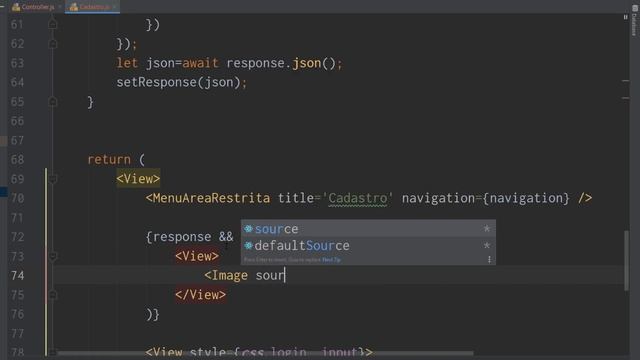Click the 'Next Tip' link in popup
Image resolution: width=640 pixels, height=360 pixels.
pos(331,260)
